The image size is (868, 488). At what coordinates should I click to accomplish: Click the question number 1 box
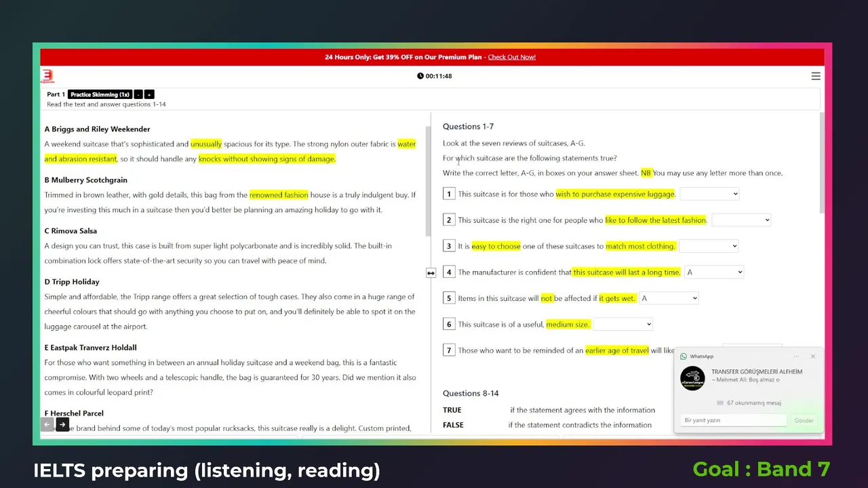(448, 194)
